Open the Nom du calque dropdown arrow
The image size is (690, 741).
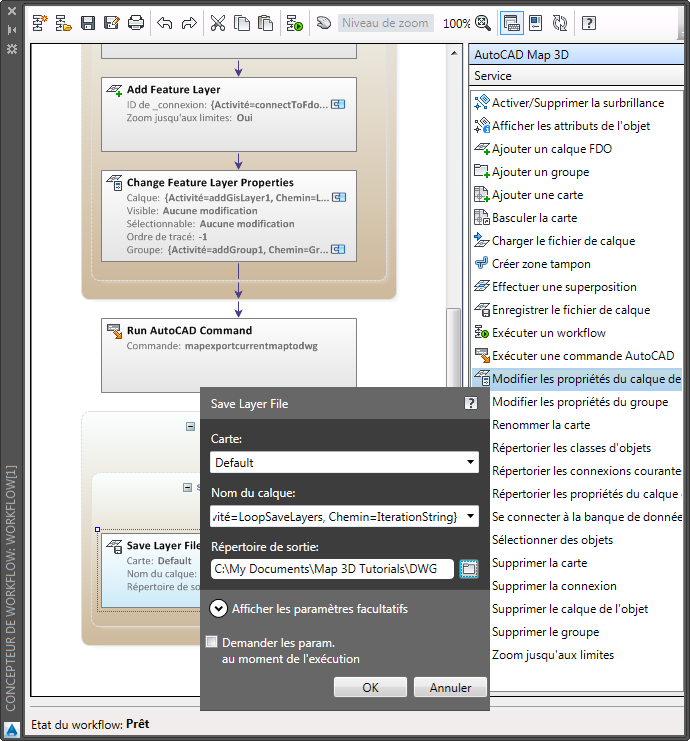(x=470, y=516)
